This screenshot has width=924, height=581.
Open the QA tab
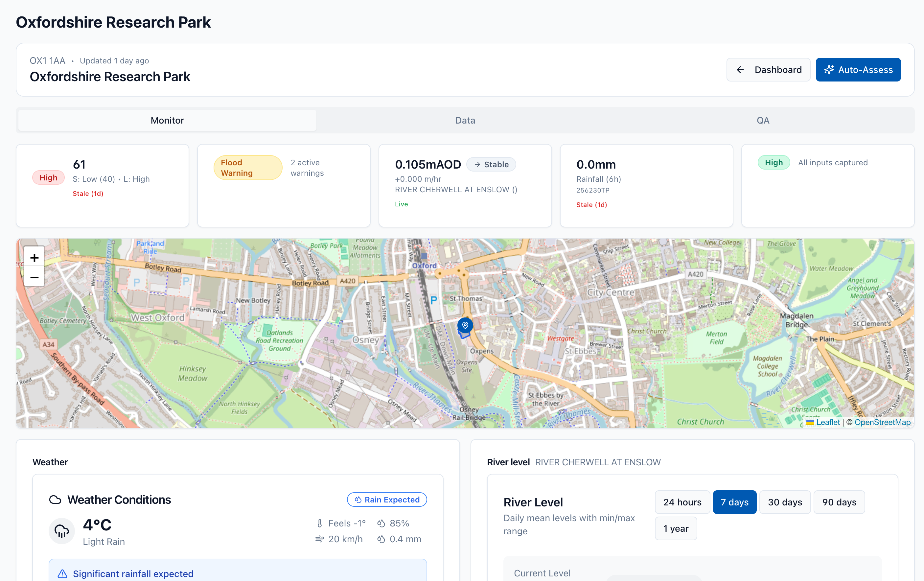pyautogui.click(x=762, y=121)
